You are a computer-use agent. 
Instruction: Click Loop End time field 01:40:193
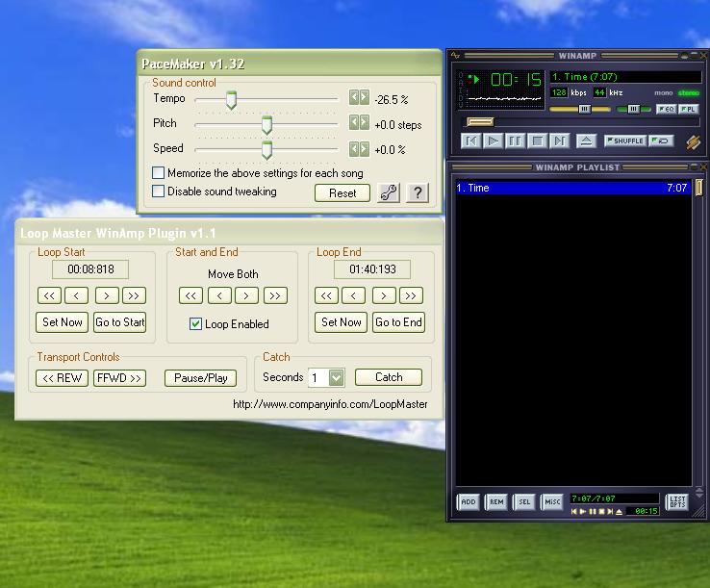click(x=372, y=269)
